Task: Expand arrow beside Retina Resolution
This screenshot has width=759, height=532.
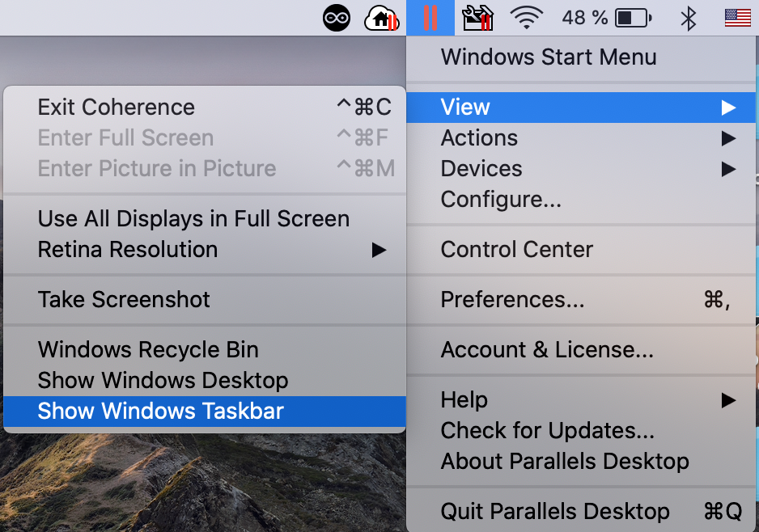Action: tap(379, 250)
